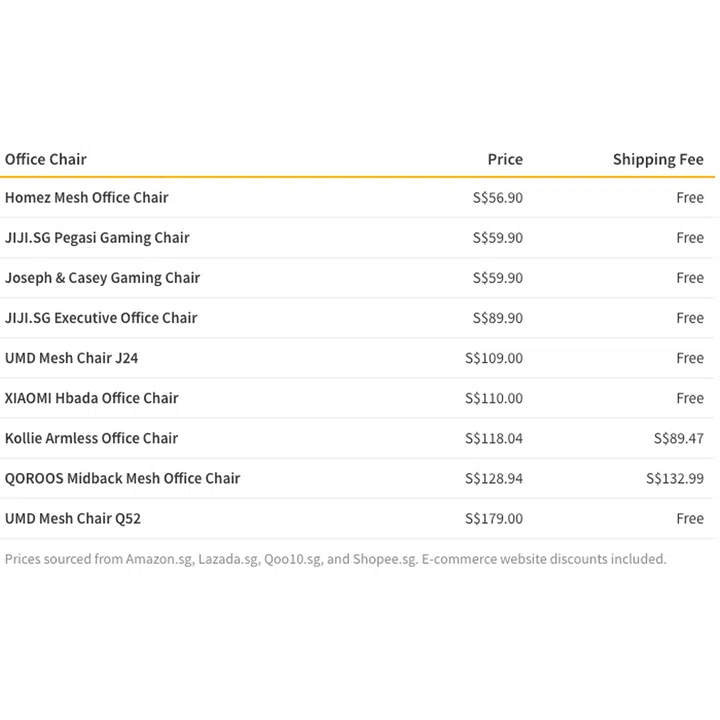
Task: Open JIJI.SG Pegasi Gaming Chair entry
Action: point(97,238)
